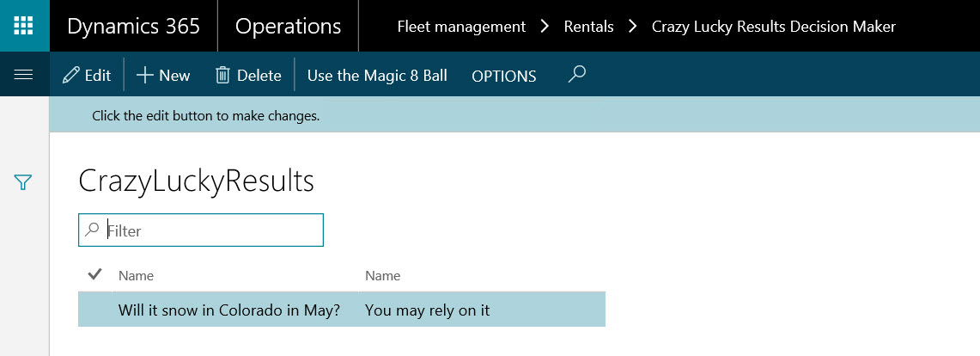Delete the record using the trash icon

click(x=247, y=76)
